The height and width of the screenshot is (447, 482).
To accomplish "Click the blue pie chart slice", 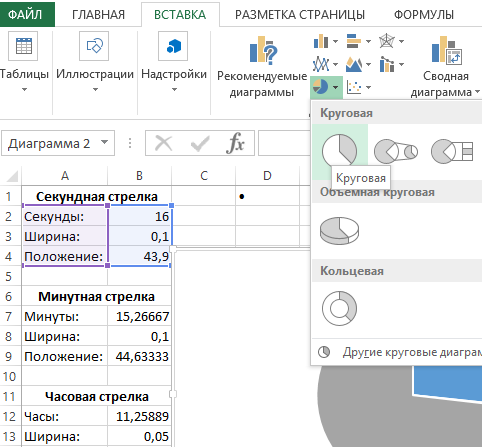I will click(x=447, y=383).
